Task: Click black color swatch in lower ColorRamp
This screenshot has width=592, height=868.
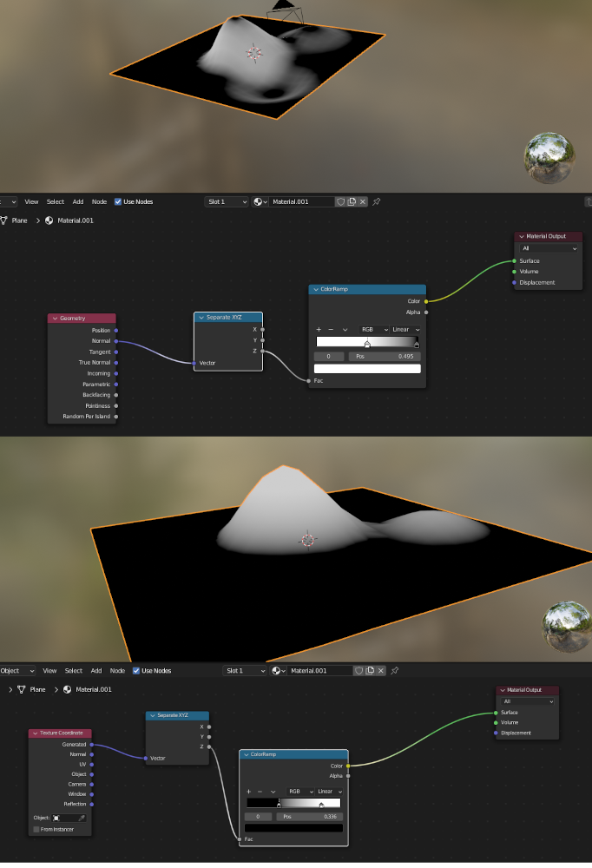Action: (x=293, y=828)
